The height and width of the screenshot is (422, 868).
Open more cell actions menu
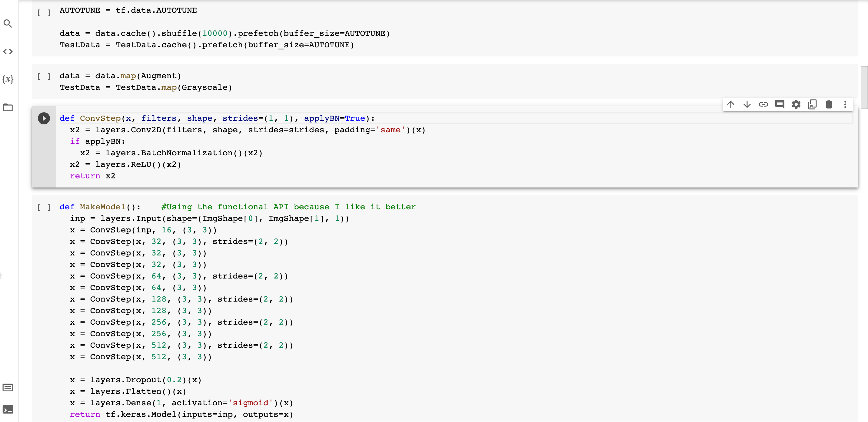pos(845,105)
